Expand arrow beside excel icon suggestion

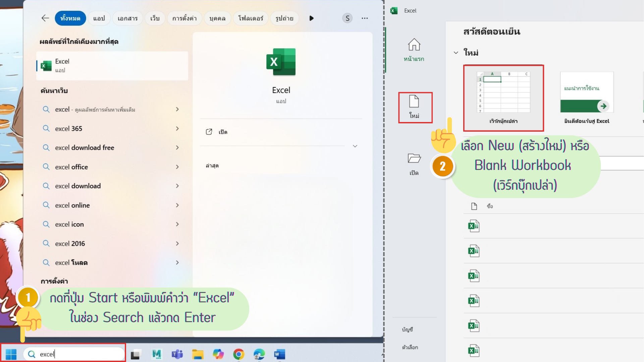click(177, 224)
